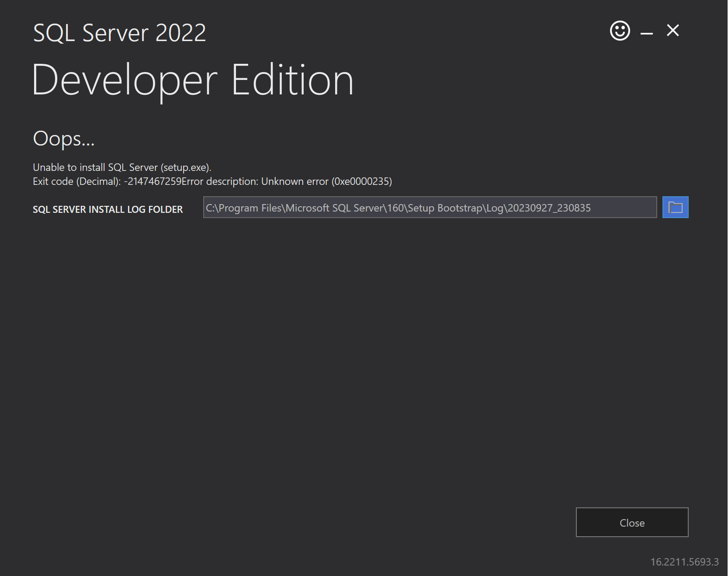Close the installer with the X
Image resolution: width=728 pixels, height=576 pixels.
[673, 31]
